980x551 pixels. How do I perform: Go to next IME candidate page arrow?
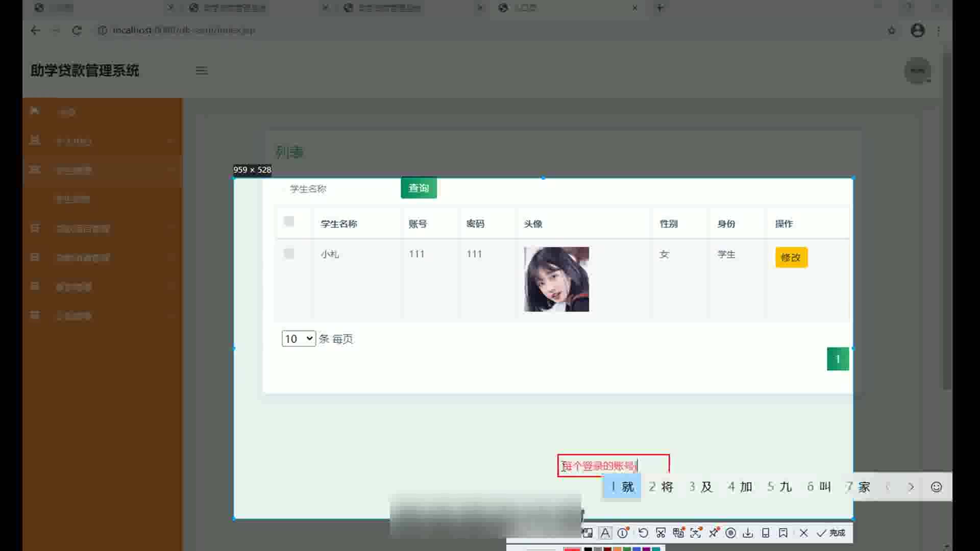coord(911,487)
